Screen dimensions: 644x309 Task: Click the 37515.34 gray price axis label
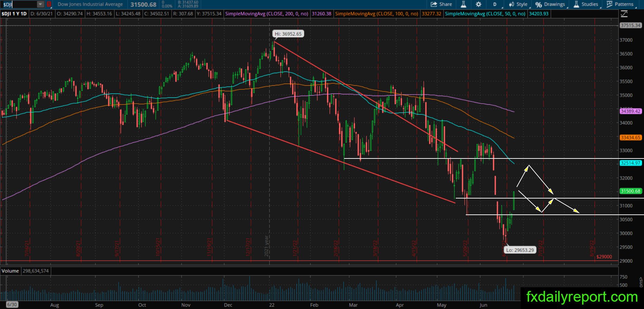click(x=631, y=25)
